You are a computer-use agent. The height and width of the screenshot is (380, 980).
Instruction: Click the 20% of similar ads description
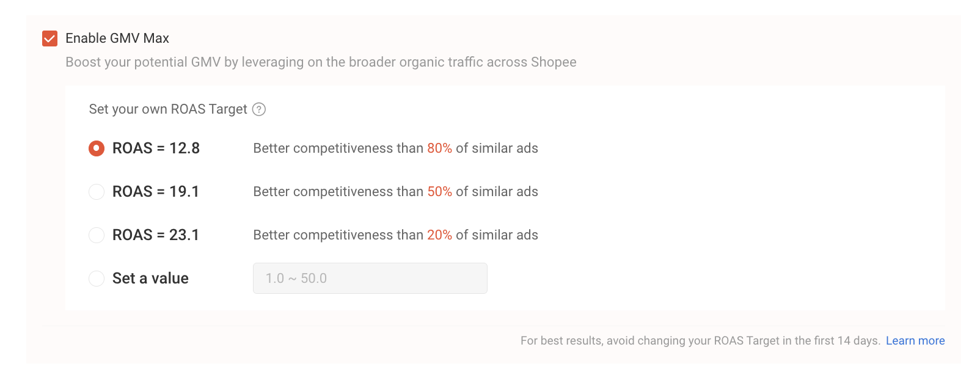pyautogui.click(x=396, y=235)
